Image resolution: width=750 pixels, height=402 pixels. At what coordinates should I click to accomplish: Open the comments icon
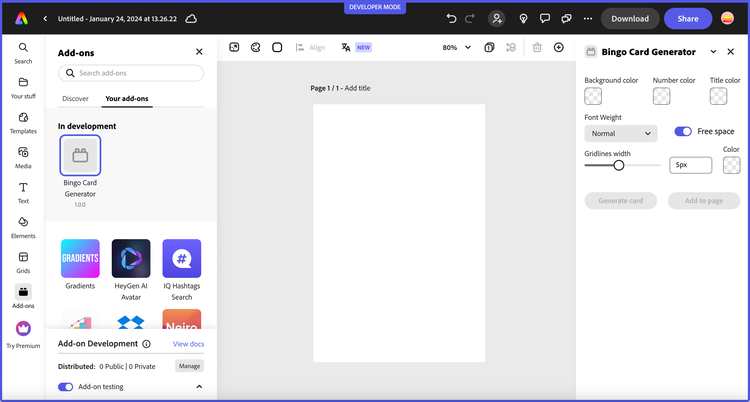(x=544, y=19)
